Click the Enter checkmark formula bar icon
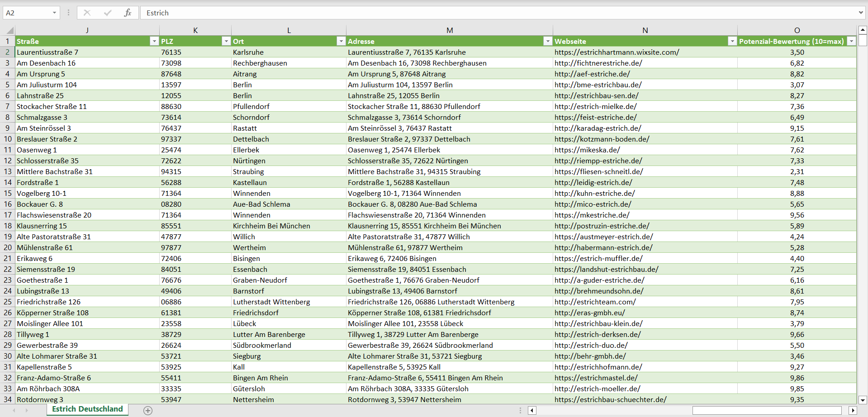The image size is (868, 417). 108,13
